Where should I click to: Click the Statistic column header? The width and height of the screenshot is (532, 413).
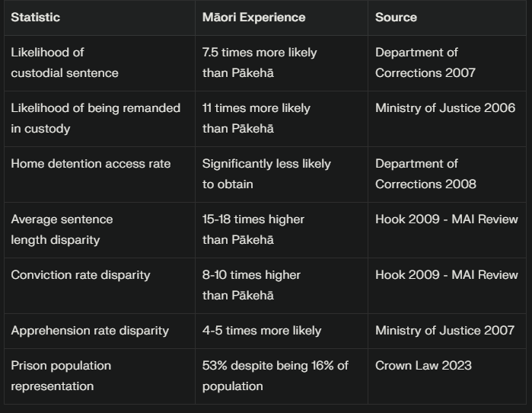tap(35, 17)
